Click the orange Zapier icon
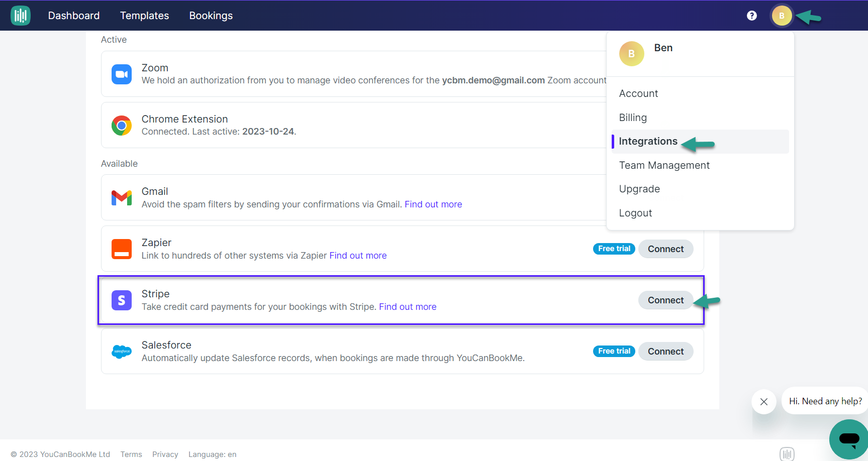 [x=122, y=249]
